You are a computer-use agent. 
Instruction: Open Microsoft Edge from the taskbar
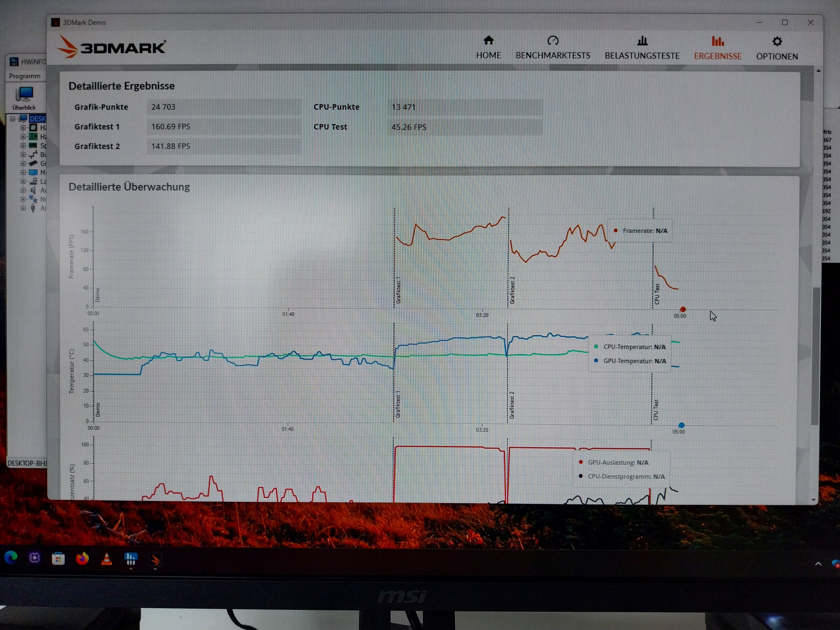click(11, 557)
